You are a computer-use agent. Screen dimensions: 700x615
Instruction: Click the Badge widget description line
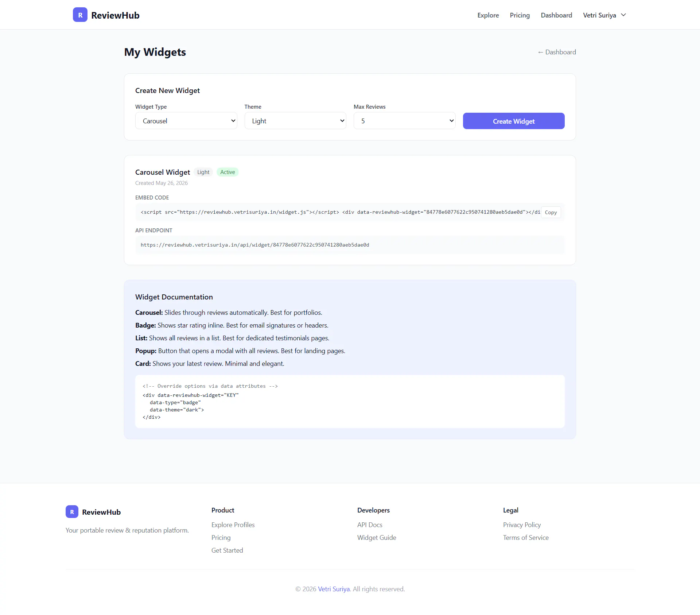232,325
